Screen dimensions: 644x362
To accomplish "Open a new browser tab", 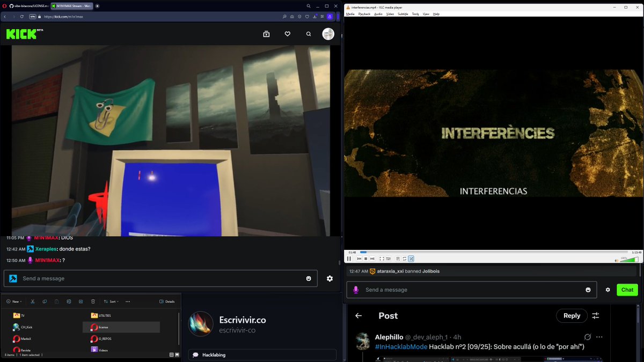I will [97, 6].
